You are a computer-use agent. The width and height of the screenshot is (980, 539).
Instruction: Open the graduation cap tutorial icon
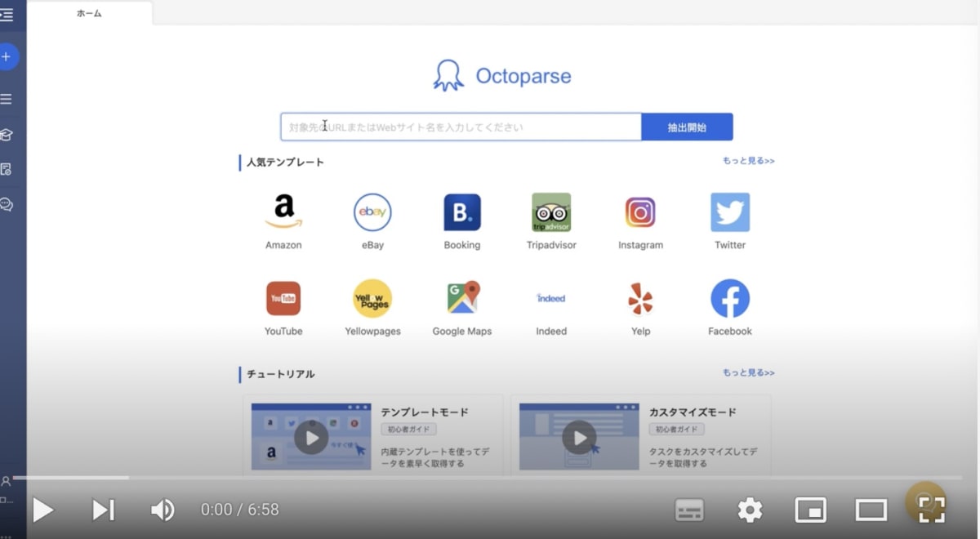(7, 134)
